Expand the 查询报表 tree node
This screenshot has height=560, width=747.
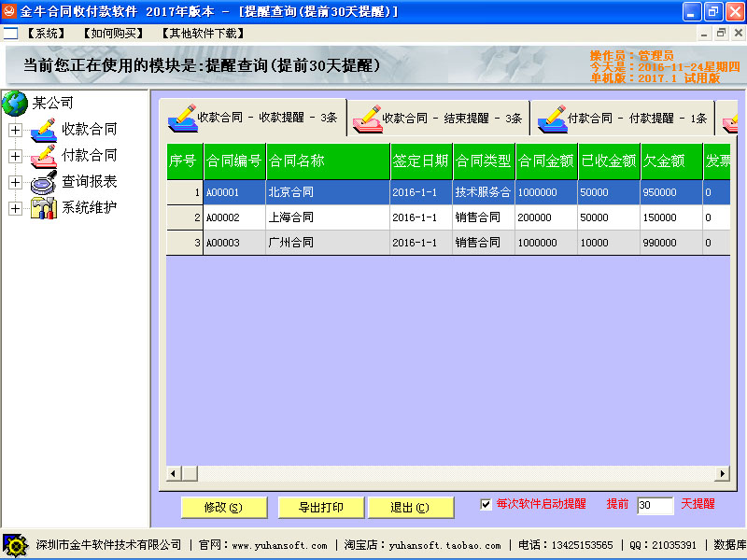click(15, 182)
